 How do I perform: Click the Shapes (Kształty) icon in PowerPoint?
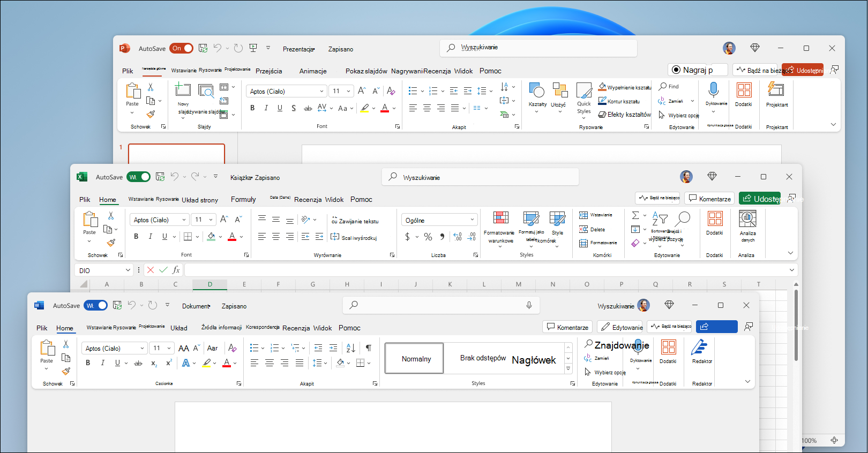click(x=536, y=89)
